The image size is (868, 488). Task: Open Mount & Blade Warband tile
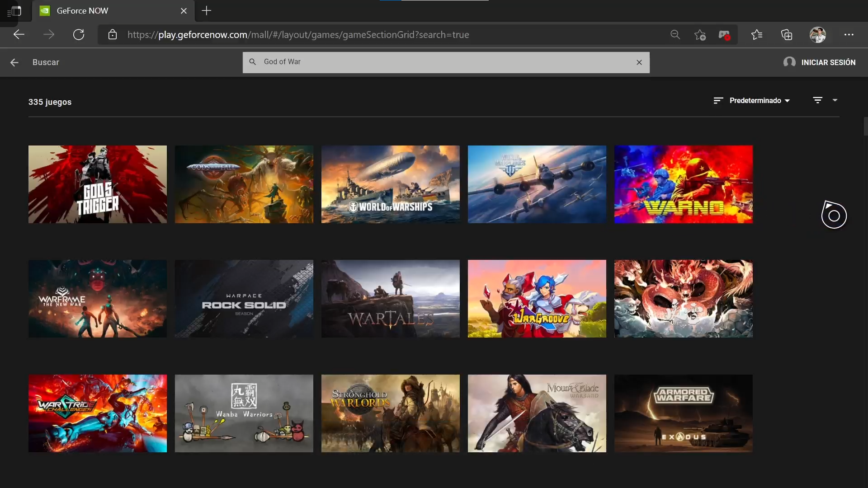537,413
